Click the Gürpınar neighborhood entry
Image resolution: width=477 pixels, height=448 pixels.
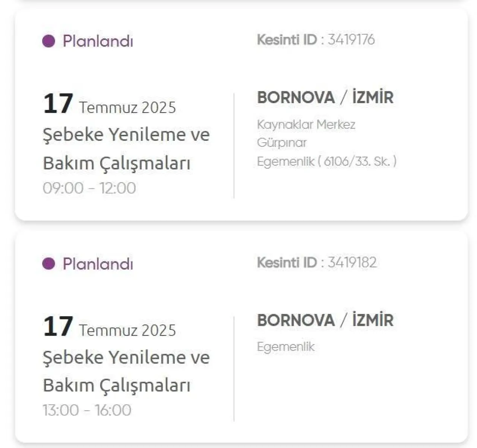tap(282, 143)
